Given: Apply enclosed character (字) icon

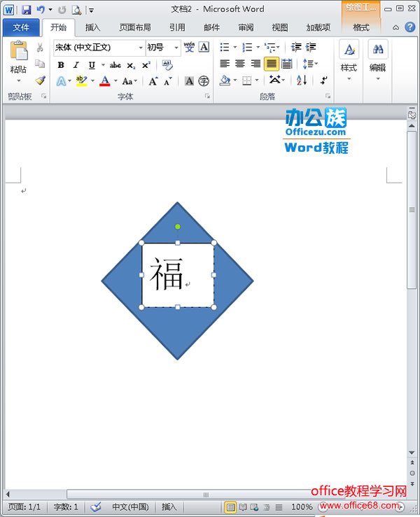Looking at the screenshot, I should click(x=204, y=80).
